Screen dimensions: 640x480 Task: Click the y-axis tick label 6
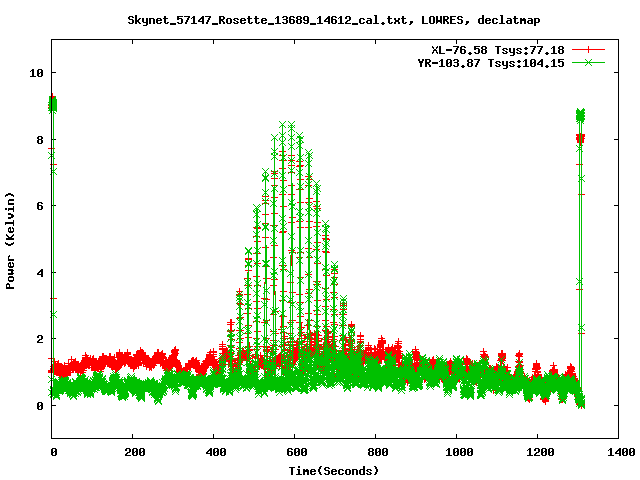point(40,206)
